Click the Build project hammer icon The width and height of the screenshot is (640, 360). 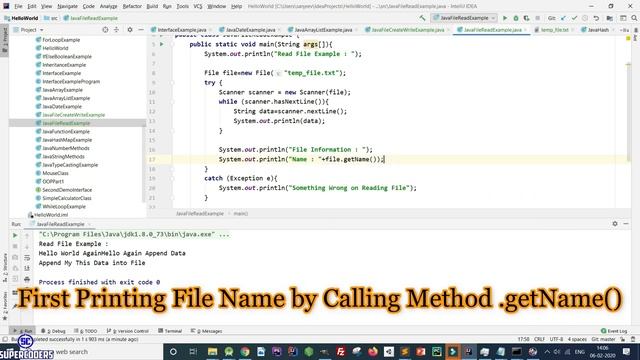coord(422,18)
